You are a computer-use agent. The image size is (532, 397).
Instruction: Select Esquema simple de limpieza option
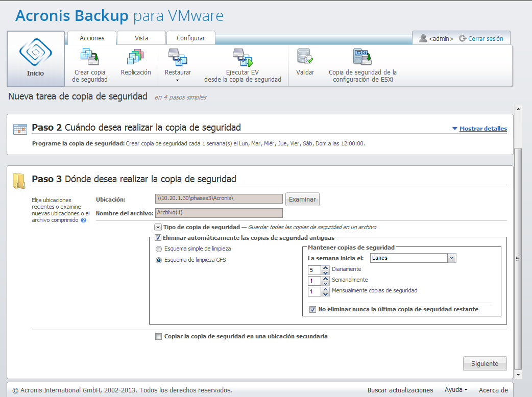coord(159,249)
